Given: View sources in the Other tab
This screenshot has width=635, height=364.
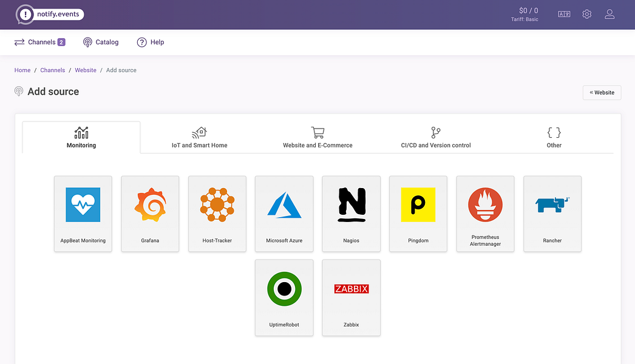Looking at the screenshot, I should 553,137.
